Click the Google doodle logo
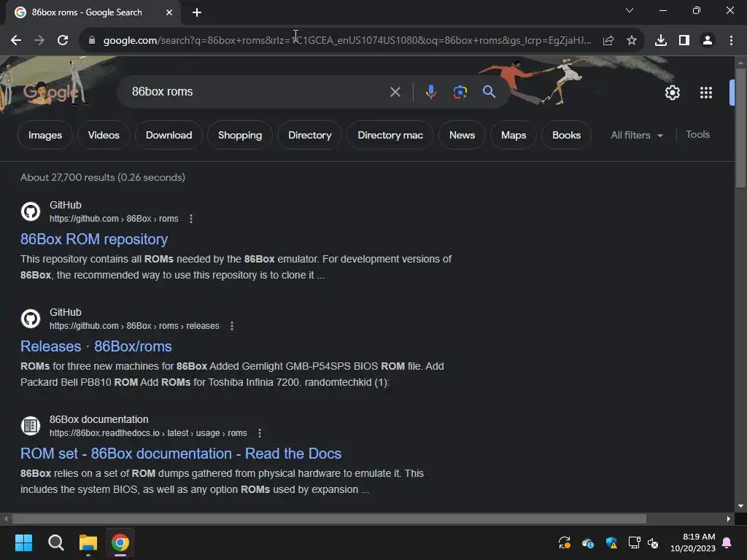Image resolution: width=747 pixels, height=560 pixels. 51,92
